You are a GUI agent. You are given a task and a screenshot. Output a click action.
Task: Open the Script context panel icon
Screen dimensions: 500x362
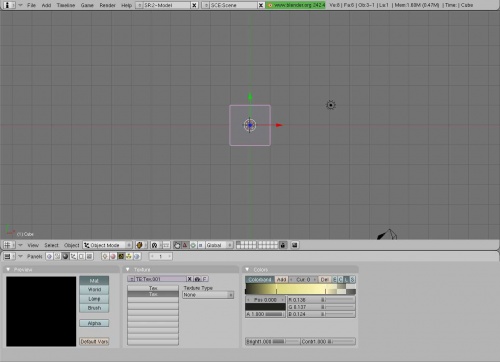pyautogui.click(x=57, y=256)
